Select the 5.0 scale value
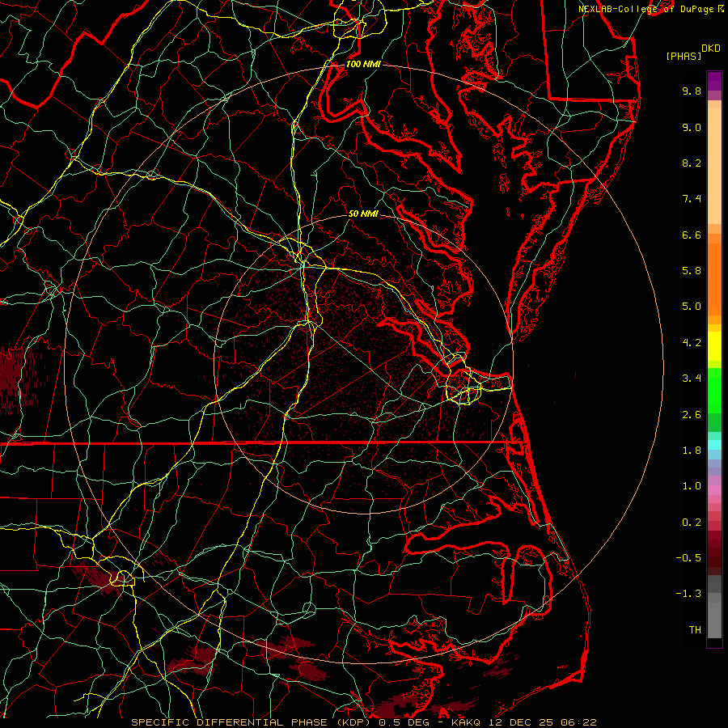Viewport: 728px width, 728px height. (x=692, y=307)
